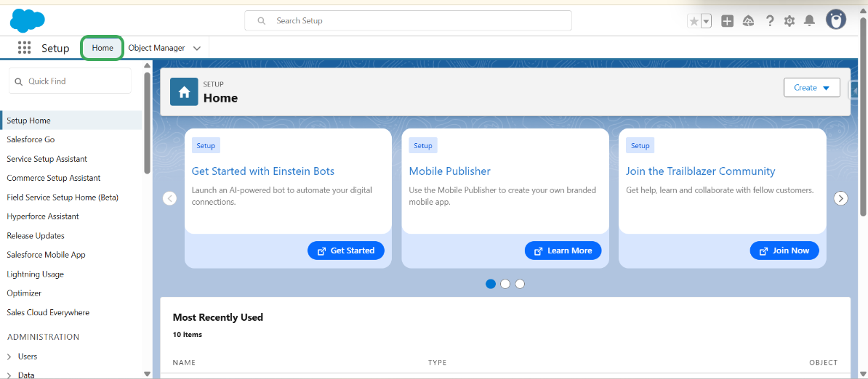Select the third carousel page dot
The image size is (868, 379).
520,283
